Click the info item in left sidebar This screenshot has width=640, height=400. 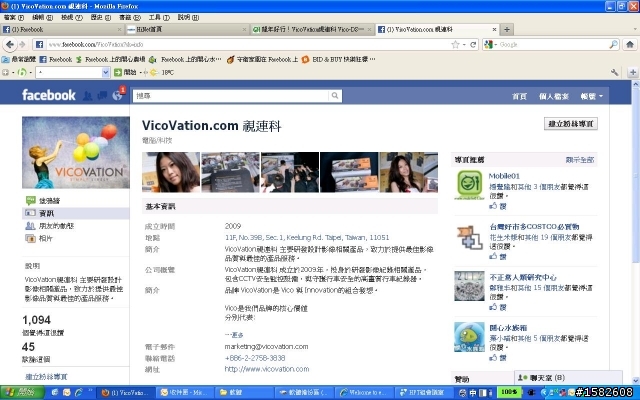pyautogui.click(x=76, y=213)
